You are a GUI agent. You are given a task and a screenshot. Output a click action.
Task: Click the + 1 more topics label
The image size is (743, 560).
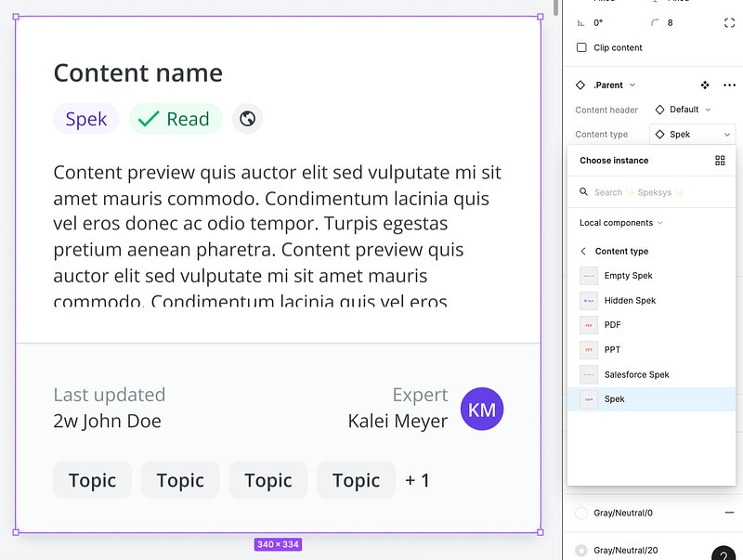click(417, 480)
